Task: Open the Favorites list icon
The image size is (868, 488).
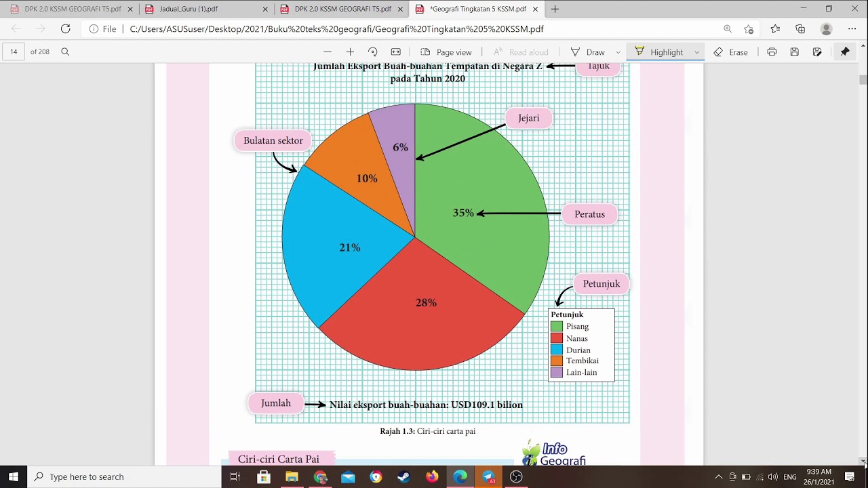Action: click(775, 29)
